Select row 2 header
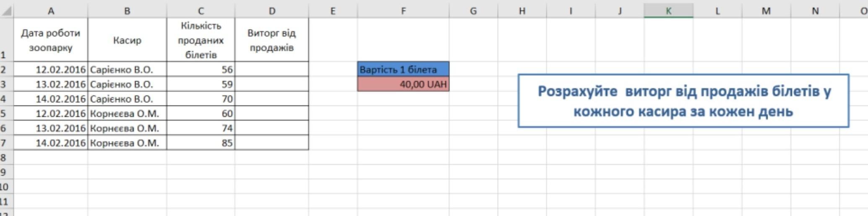The width and height of the screenshot is (868, 216). pos(4,69)
